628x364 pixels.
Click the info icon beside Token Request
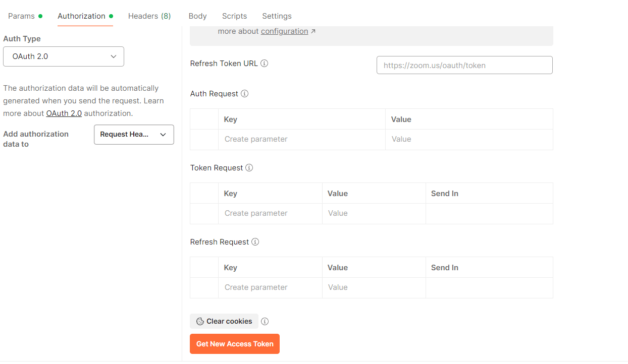[249, 167]
